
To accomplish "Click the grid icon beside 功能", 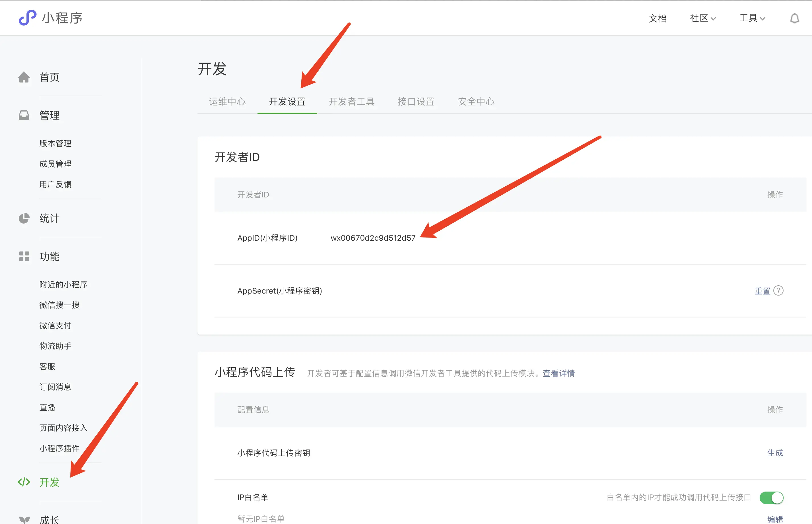I will 24,256.
